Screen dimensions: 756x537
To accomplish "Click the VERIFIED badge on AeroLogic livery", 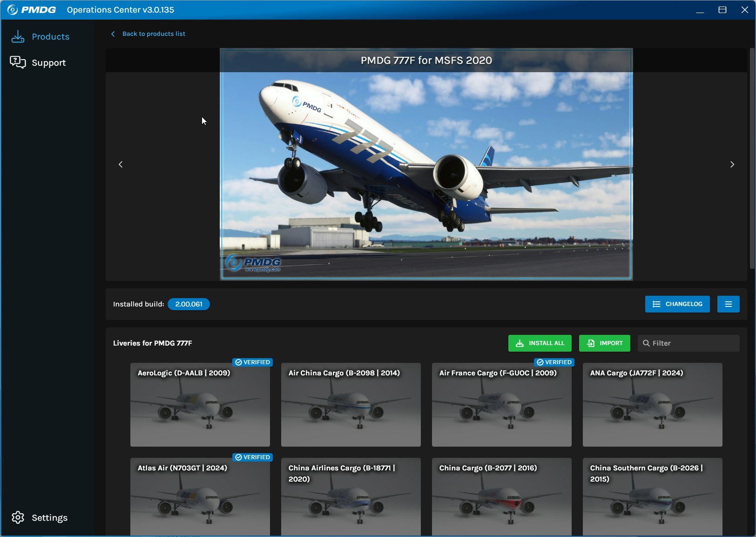I will pos(252,362).
